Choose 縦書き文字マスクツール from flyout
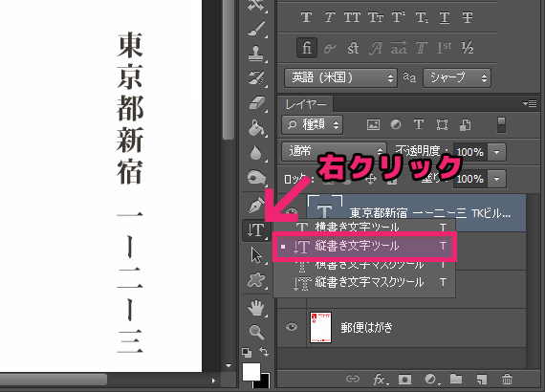This screenshot has width=545, height=392. [364, 282]
